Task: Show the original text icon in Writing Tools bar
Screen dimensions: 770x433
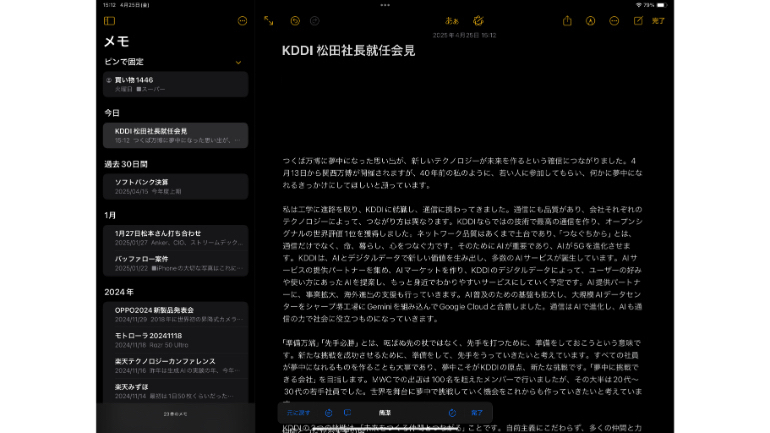Action: 347,413
